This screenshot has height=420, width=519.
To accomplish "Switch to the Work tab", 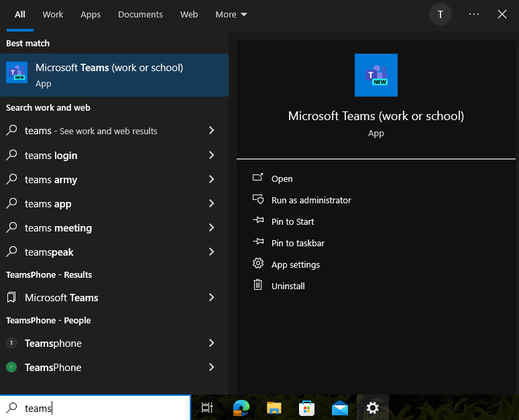I will coord(52,15).
